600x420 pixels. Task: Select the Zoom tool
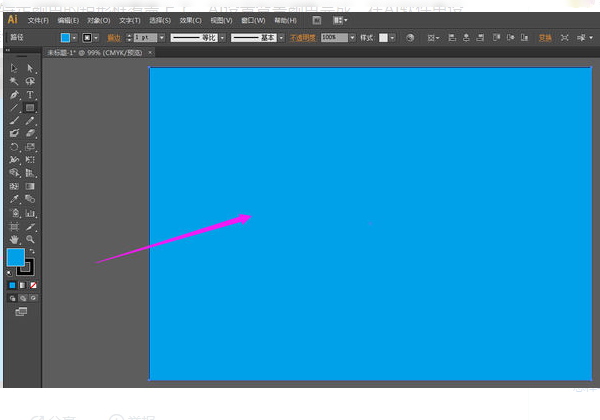30,239
